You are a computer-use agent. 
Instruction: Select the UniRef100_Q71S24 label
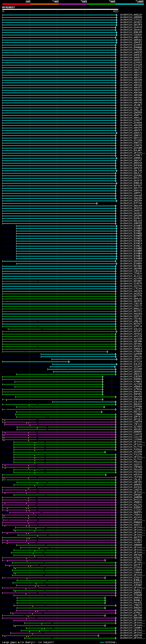click(131, 361)
